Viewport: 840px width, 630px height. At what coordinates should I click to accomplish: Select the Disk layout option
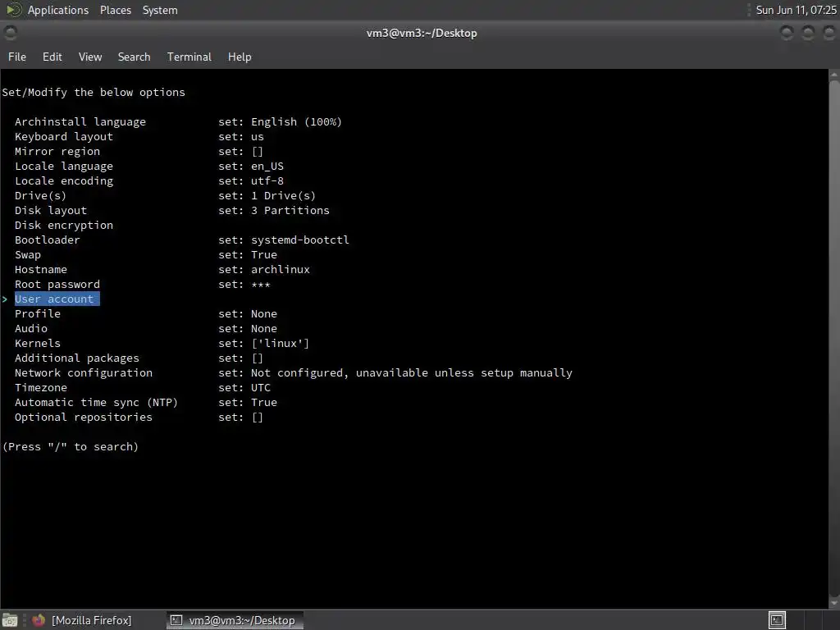pos(51,211)
